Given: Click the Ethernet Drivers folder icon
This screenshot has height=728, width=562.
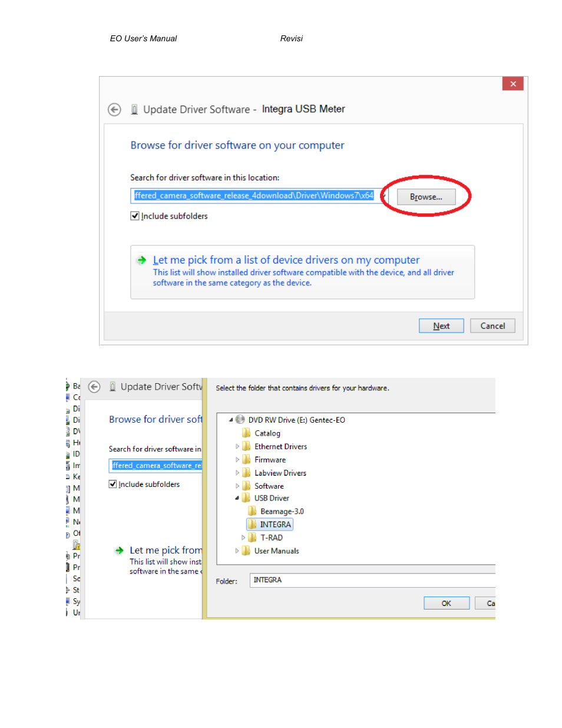Looking at the screenshot, I should pyautogui.click(x=247, y=446).
